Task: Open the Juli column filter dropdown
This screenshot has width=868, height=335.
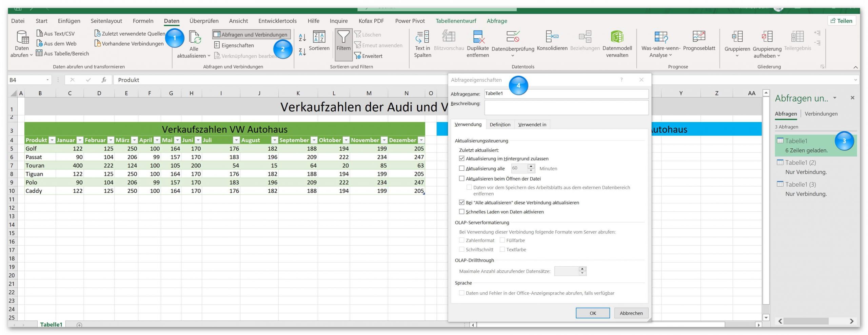Action: pyautogui.click(x=236, y=140)
